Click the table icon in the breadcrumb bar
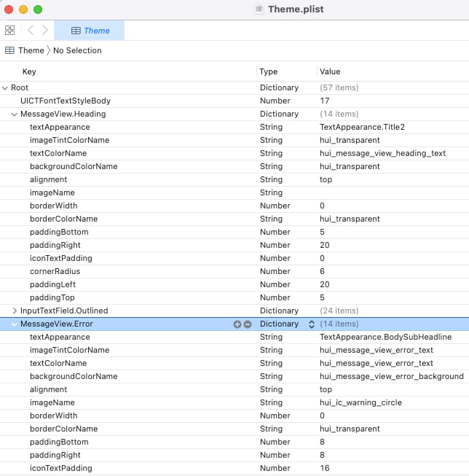The image size is (469, 476). pyautogui.click(x=9, y=50)
